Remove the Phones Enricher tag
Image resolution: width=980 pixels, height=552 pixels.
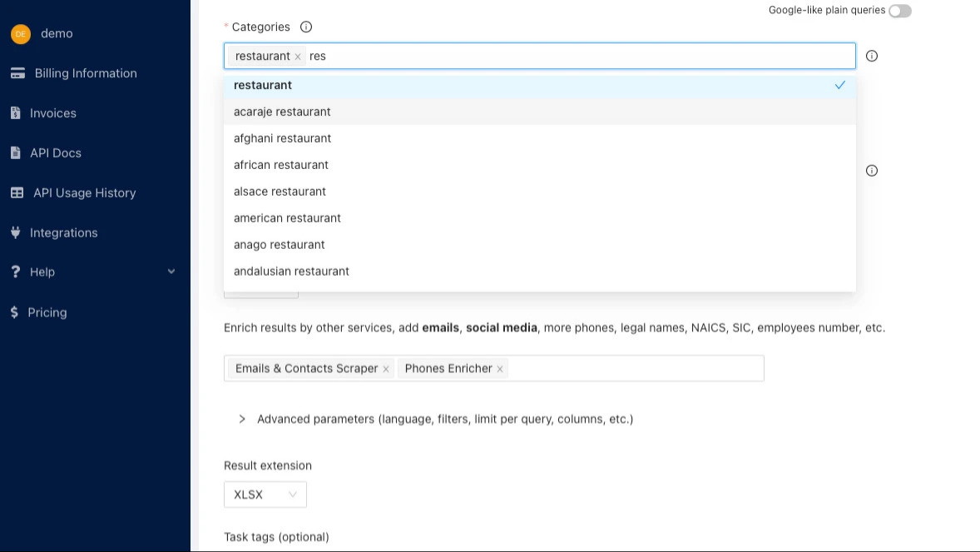click(500, 369)
